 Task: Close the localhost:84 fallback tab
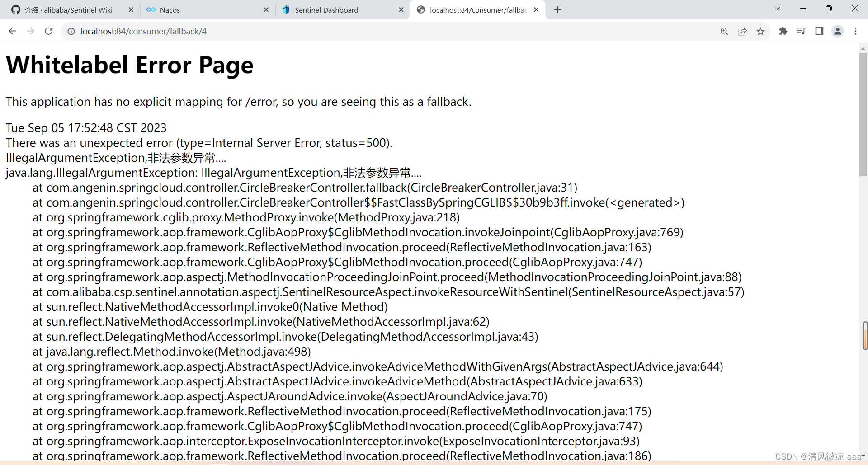tap(536, 10)
